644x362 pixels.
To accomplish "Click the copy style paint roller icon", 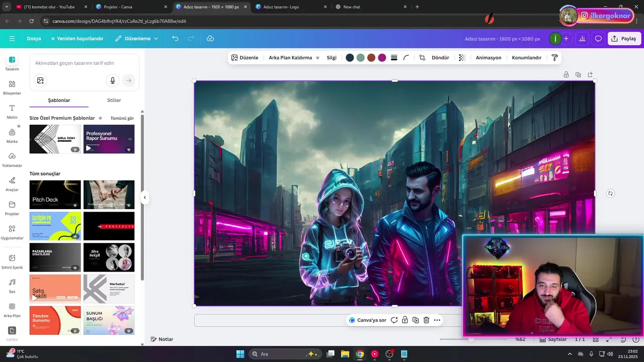I will [x=554, y=58].
